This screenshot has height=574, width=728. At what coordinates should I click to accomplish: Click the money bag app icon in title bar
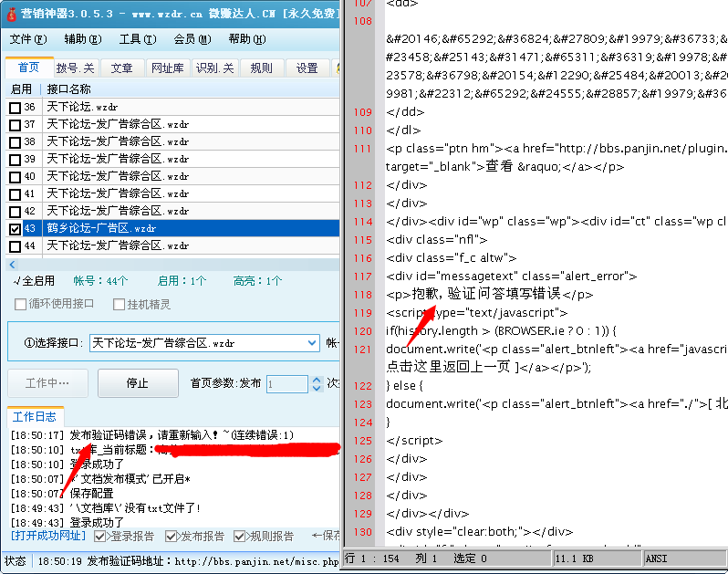[11, 15]
